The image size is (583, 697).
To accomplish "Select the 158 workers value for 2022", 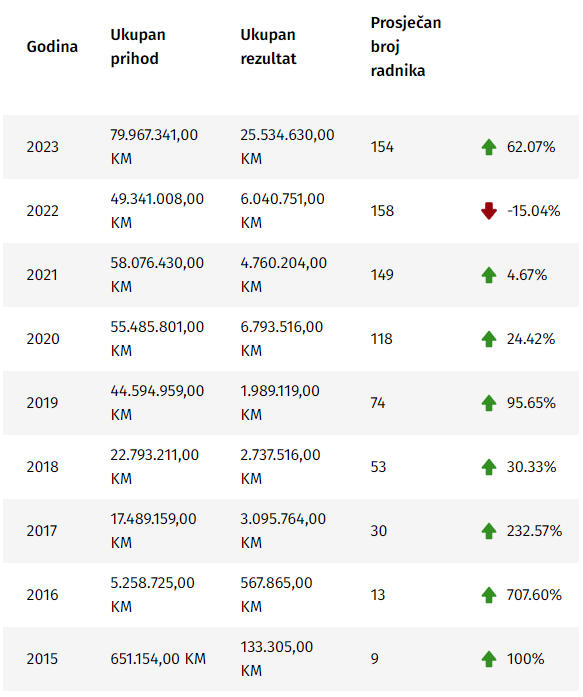I will tap(382, 211).
